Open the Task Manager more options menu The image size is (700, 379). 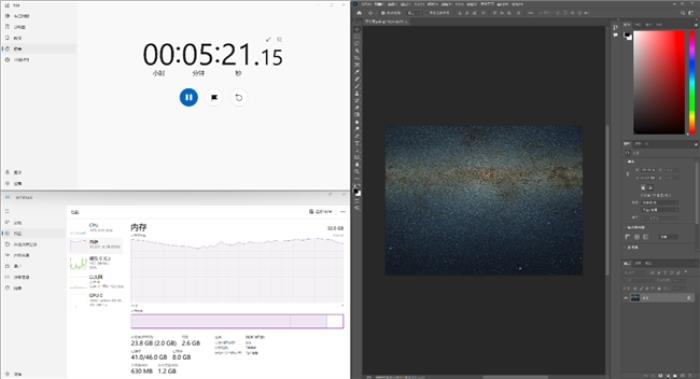point(342,212)
